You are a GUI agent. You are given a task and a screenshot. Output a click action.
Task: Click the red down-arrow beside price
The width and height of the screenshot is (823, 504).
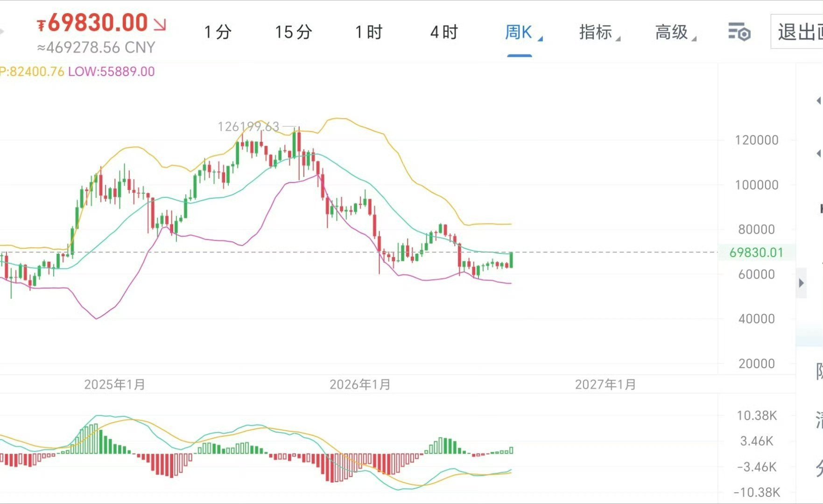tap(160, 24)
